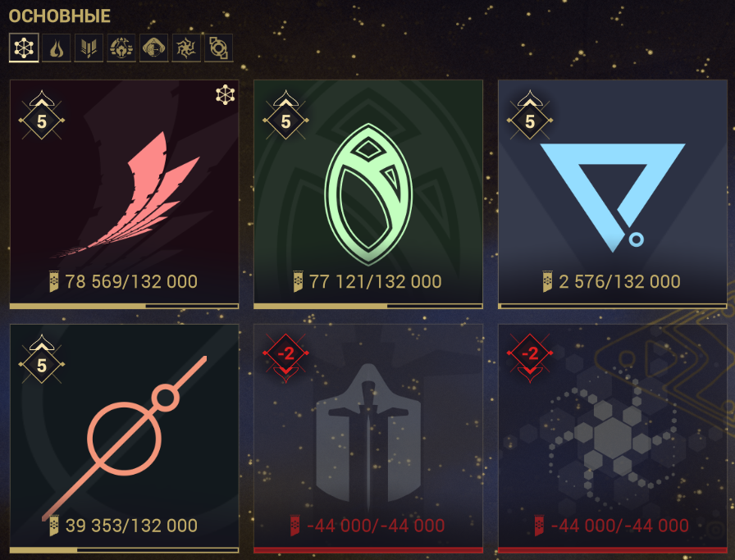The image size is (735, 560).
Task: Open the green leaf syndicate card
Action: 368,194
